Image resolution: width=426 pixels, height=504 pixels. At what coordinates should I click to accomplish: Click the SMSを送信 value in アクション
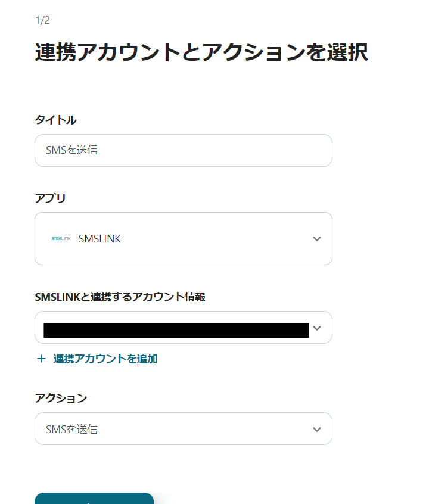tap(72, 429)
